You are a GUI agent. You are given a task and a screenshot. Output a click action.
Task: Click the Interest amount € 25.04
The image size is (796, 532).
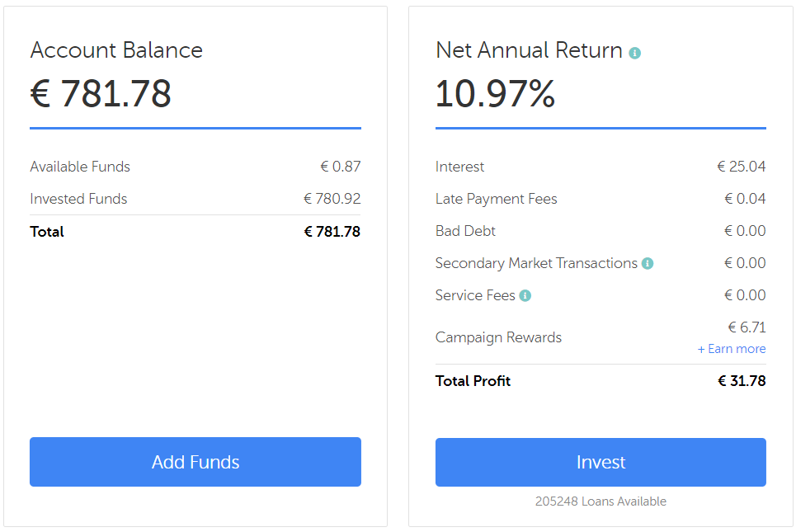[742, 167]
